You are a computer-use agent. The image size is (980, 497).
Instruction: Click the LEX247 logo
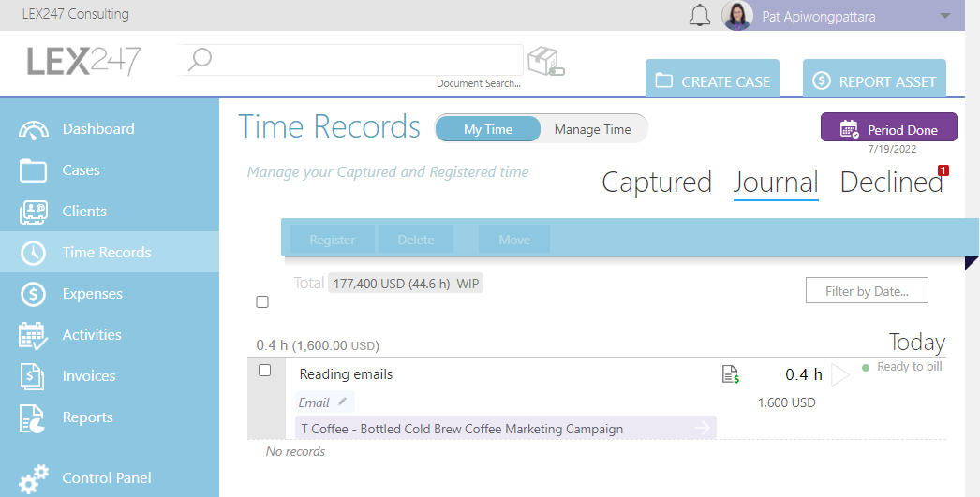click(x=84, y=61)
